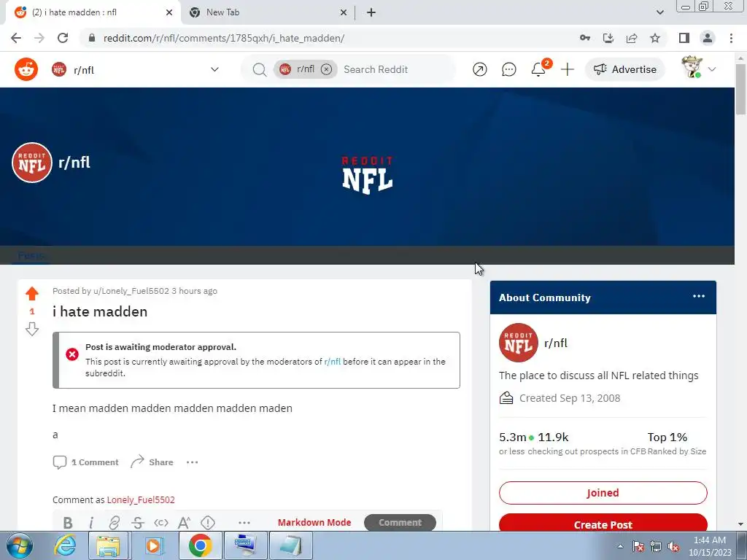Viewport: 747px width, 560px height.
Task: Show hidden system tray icons
Action: tap(620, 546)
